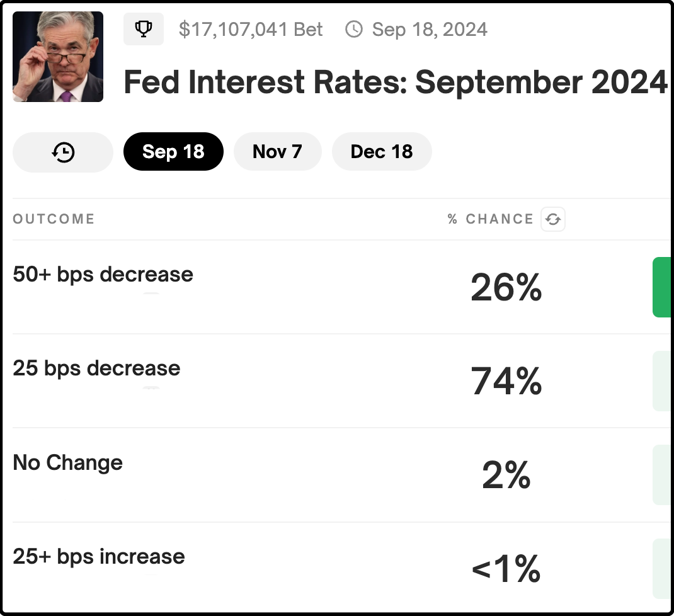Select the Sep 18 date tab
Screen dimensions: 674x616
pyautogui.click(x=173, y=151)
